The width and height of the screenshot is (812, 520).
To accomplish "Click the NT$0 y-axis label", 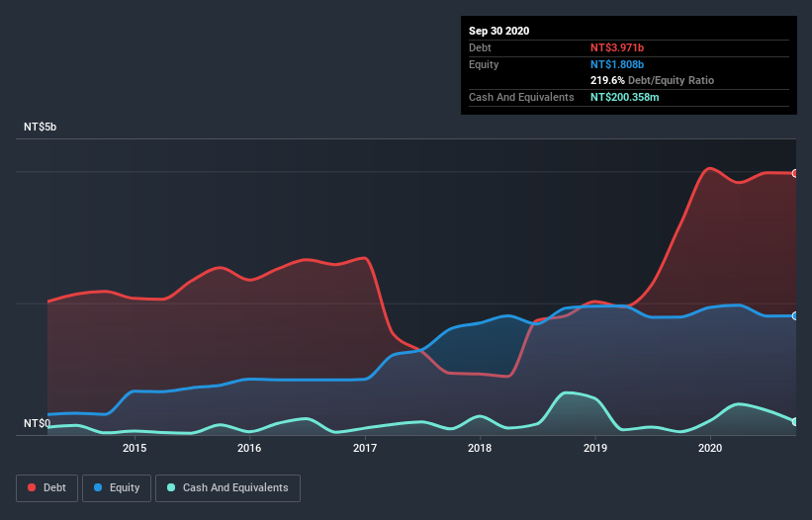I will (x=38, y=423).
